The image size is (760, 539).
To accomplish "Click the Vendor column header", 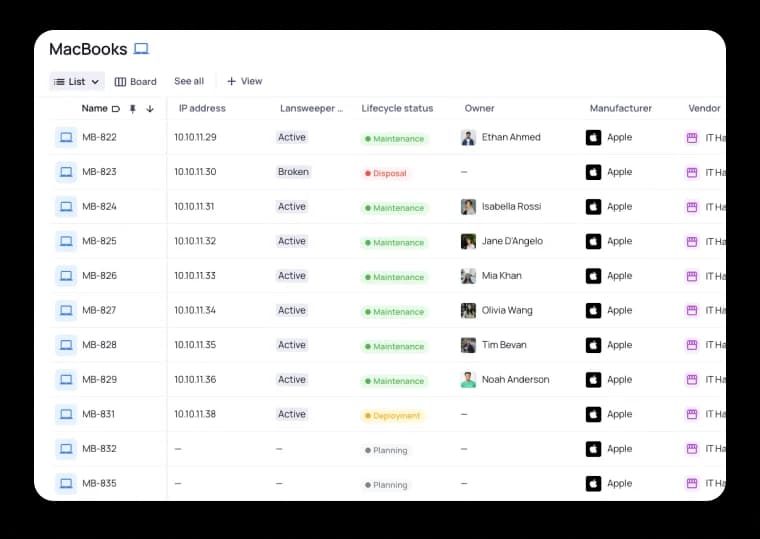I will click(x=704, y=108).
